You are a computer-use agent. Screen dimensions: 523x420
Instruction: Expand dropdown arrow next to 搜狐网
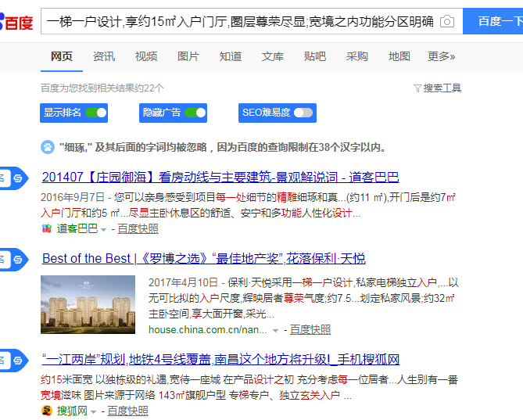click(93, 411)
